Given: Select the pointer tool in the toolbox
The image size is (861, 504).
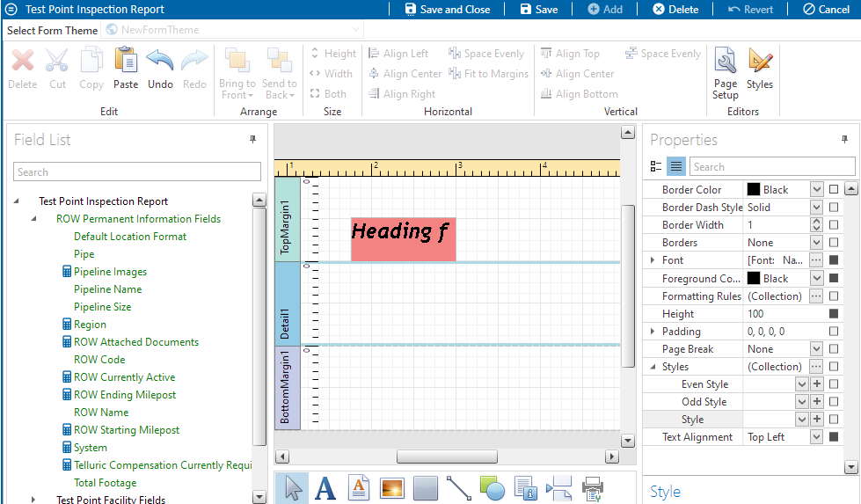Looking at the screenshot, I should [x=295, y=488].
